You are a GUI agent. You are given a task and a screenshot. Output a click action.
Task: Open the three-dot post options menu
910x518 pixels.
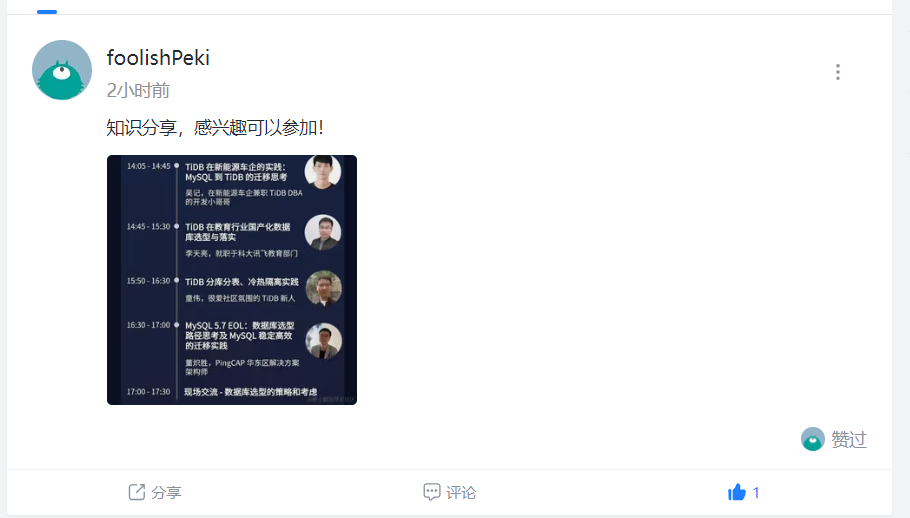coord(837,72)
